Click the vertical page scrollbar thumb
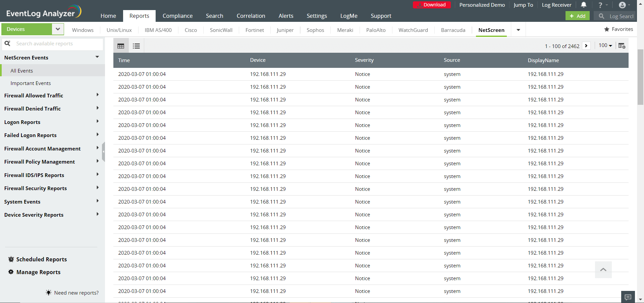This screenshot has width=644, height=303. (x=640, y=77)
